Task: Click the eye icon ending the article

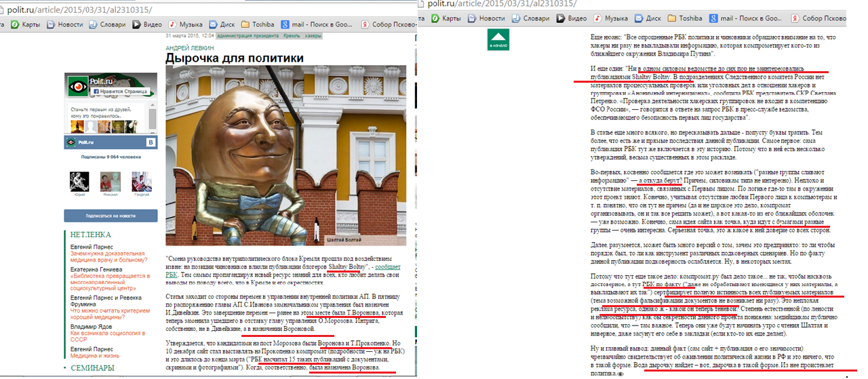Action: (x=620, y=373)
